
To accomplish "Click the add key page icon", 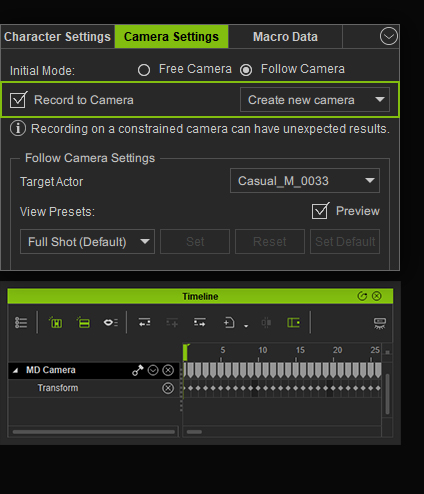I will click(x=229, y=323).
